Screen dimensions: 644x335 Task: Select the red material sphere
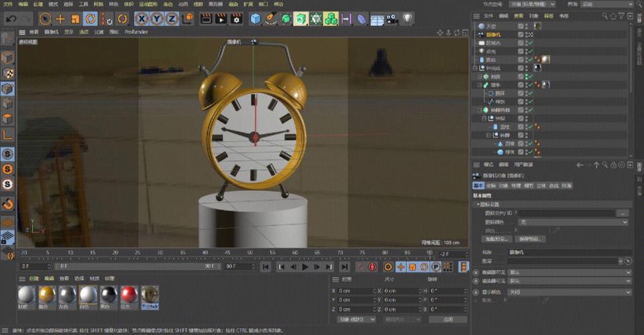pos(129,295)
